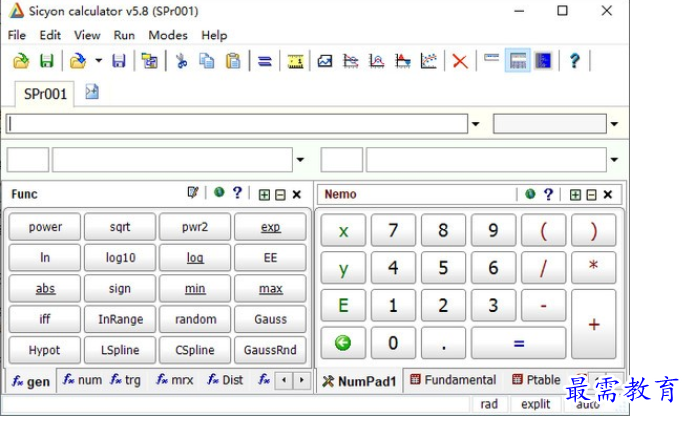Click the open project folder with blue arrow
The width and height of the screenshot is (687, 421).
[78, 61]
